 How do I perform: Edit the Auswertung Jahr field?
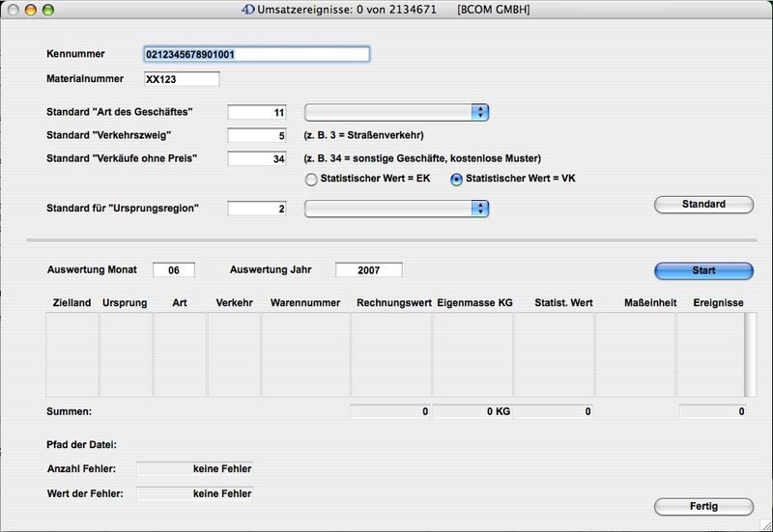point(368,270)
